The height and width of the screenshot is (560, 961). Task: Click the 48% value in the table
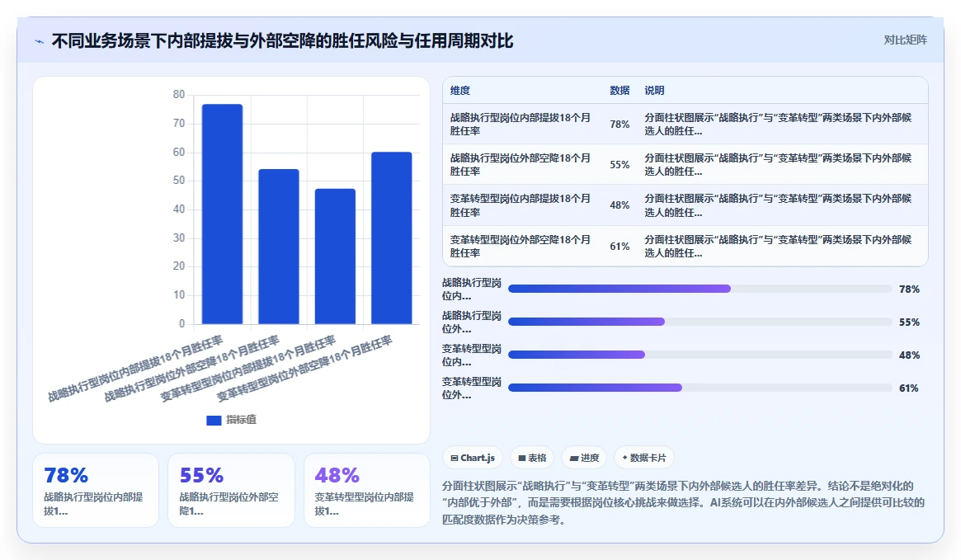click(619, 205)
